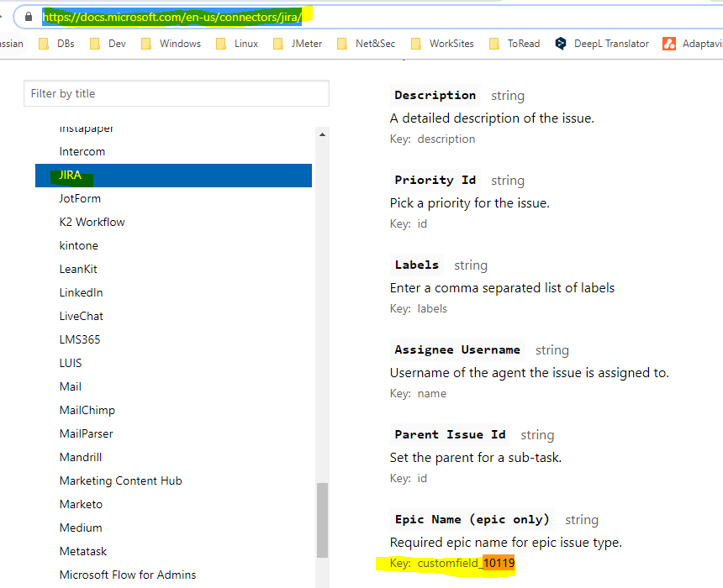Select Intercom in connector list
The height and width of the screenshot is (588, 723).
82,151
